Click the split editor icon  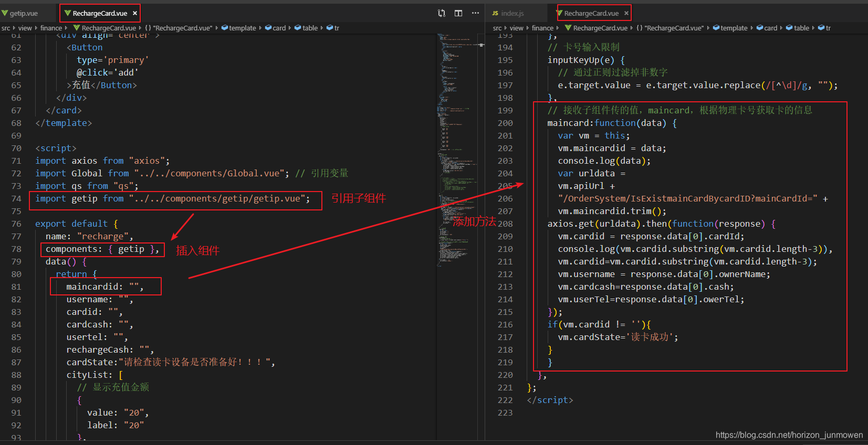click(x=458, y=13)
